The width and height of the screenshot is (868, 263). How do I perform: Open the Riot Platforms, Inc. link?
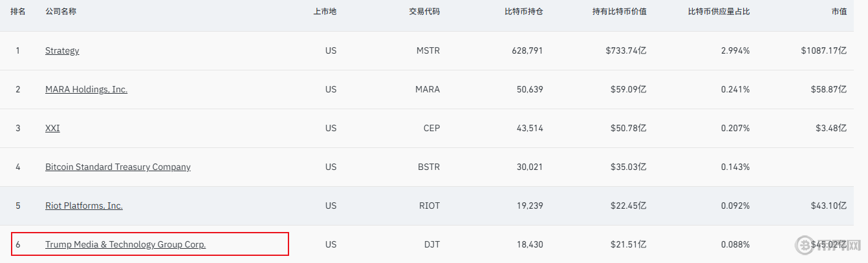84,205
